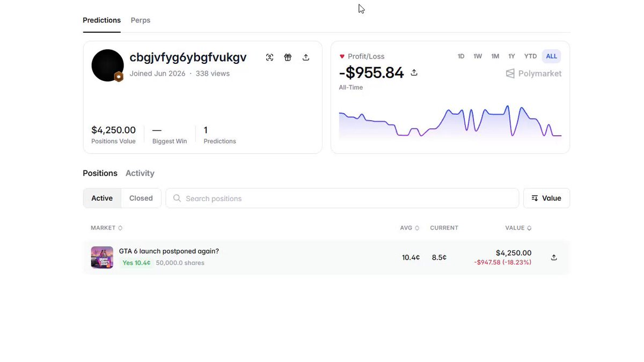Set chart range to YTD
The image size is (644, 362).
[531, 56]
